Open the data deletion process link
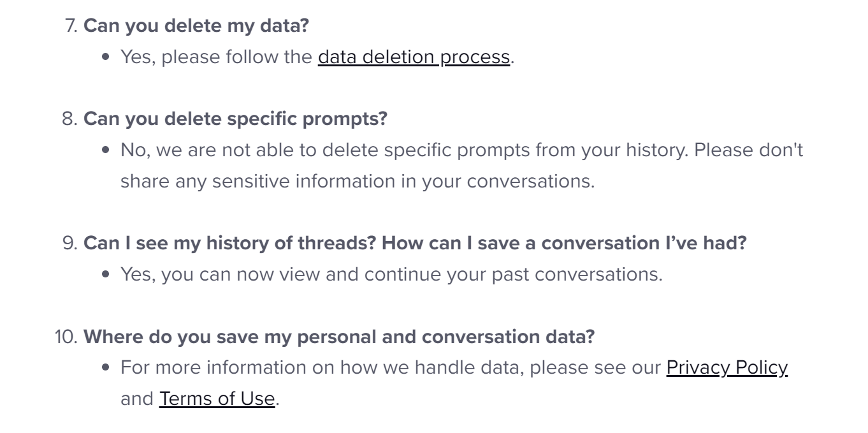This screenshot has width=868, height=433. click(x=414, y=57)
